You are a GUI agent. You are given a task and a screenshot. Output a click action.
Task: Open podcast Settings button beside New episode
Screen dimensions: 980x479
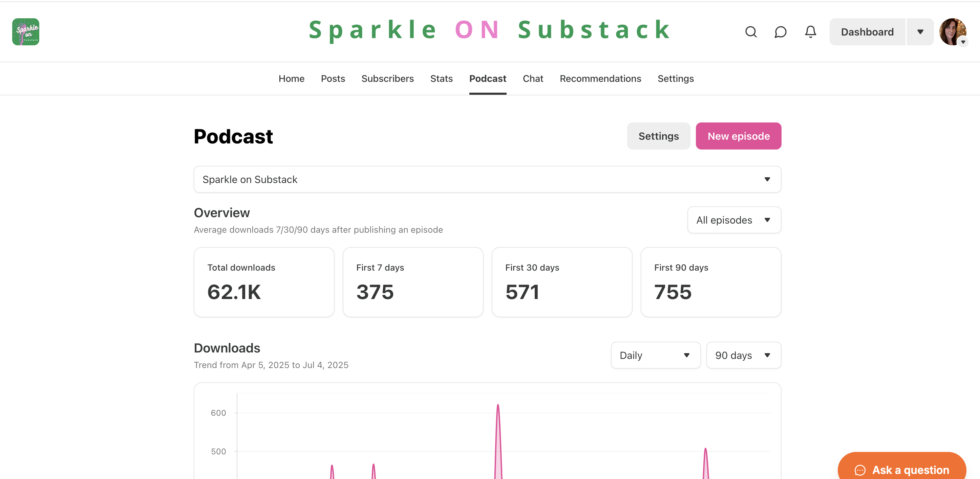click(658, 136)
